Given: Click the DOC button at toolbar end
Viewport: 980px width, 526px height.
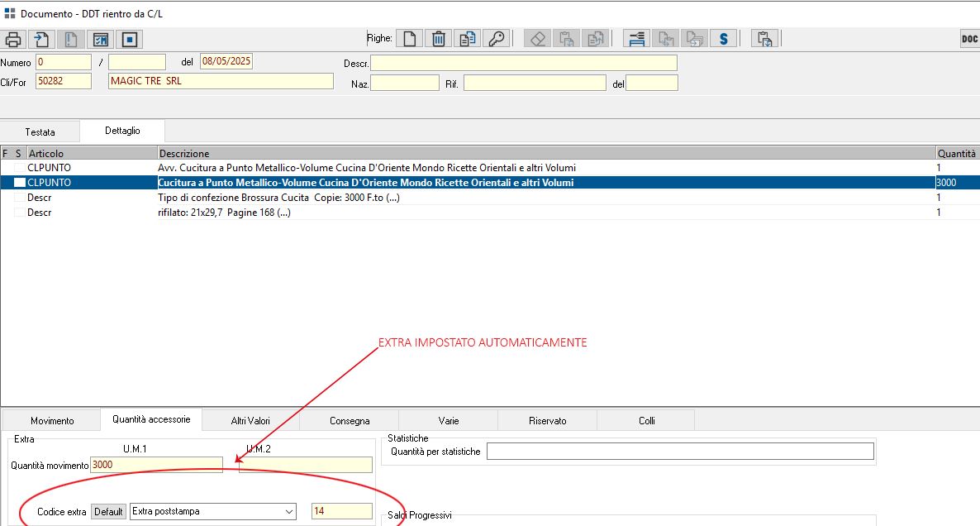Looking at the screenshot, I should click(970, 39).
